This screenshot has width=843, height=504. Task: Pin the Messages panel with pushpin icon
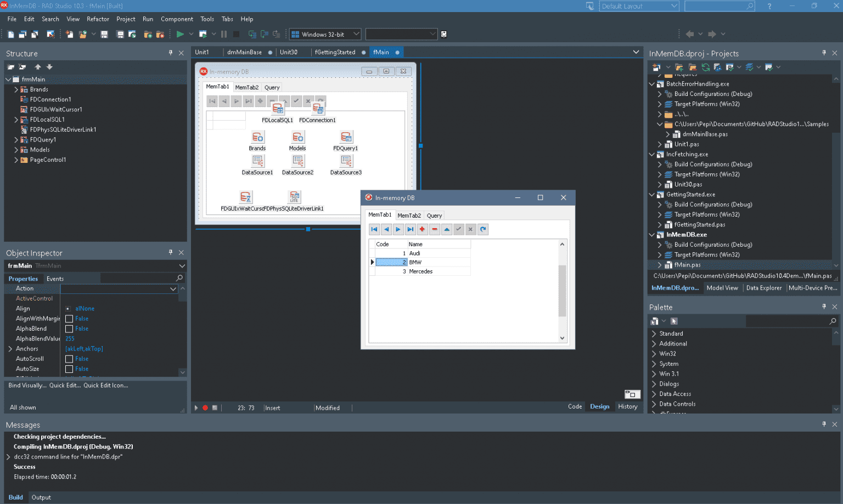[x=824, y=424]
